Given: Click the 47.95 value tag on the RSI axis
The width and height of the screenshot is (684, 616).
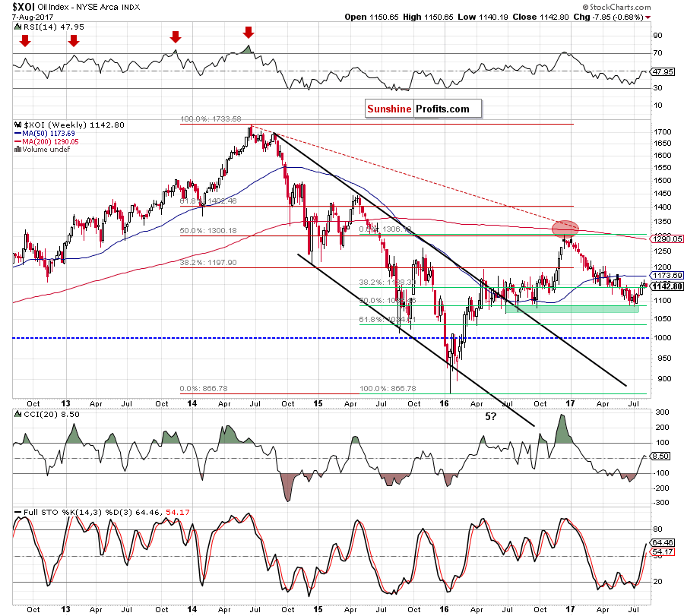Looking at the screenshot, I should click(663, 71).
